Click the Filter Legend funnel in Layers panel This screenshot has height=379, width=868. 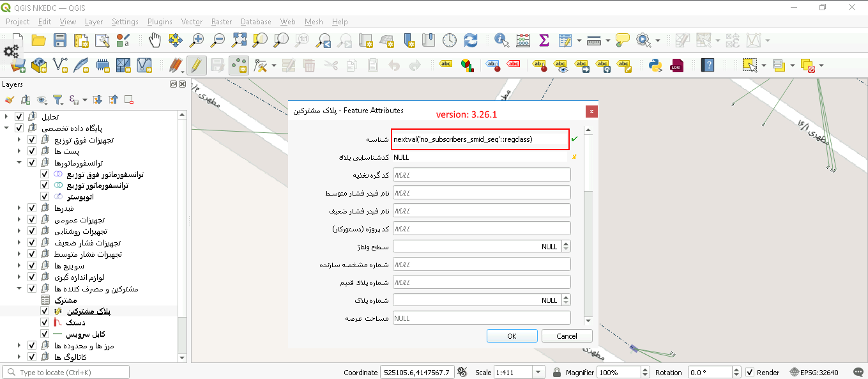(59, 100)
